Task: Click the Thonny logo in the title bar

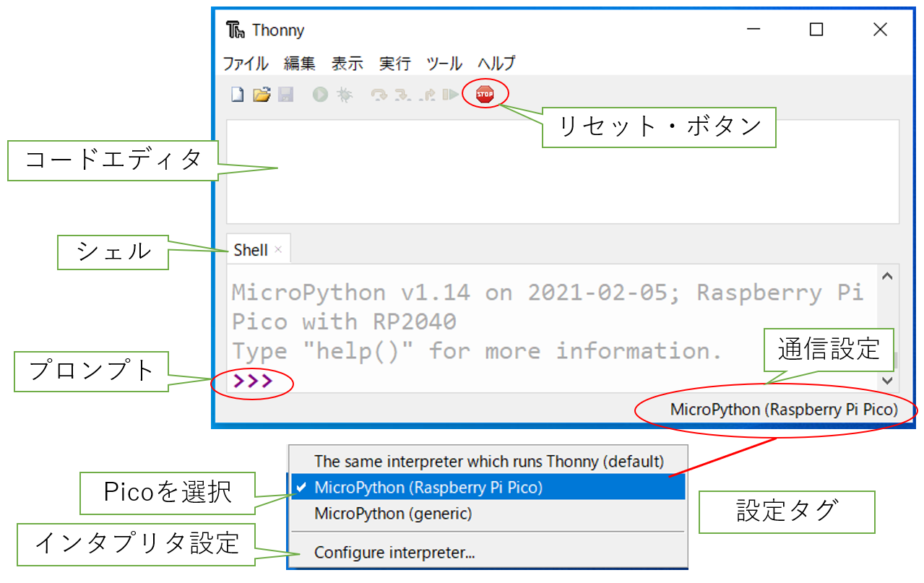Action: (236, 30)
